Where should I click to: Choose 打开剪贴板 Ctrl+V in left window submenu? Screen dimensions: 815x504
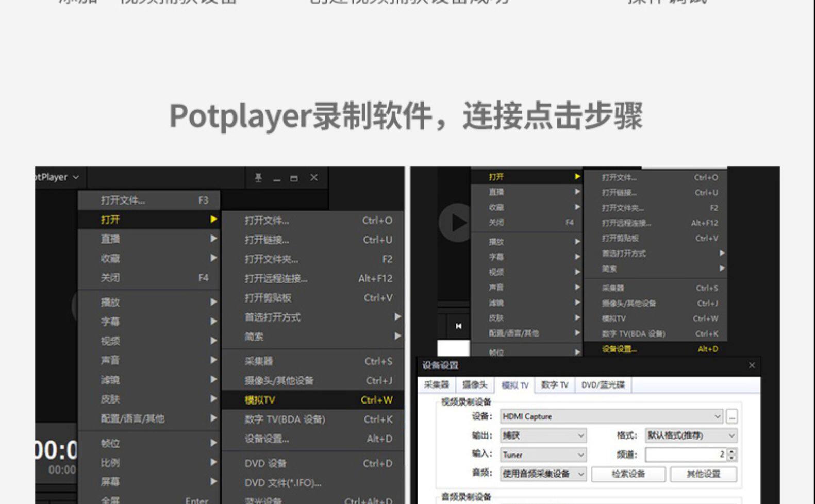point(313,298)
